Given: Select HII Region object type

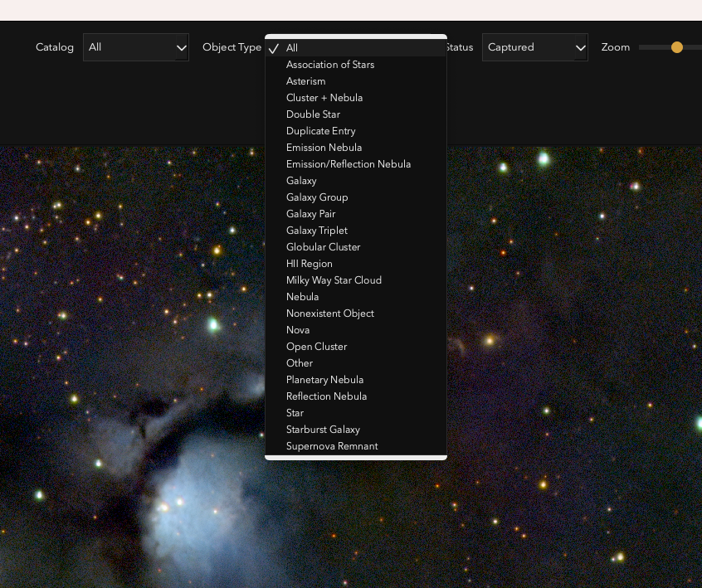Looking at the screenshot, I should pyautogui.click(x=309, y=264).
